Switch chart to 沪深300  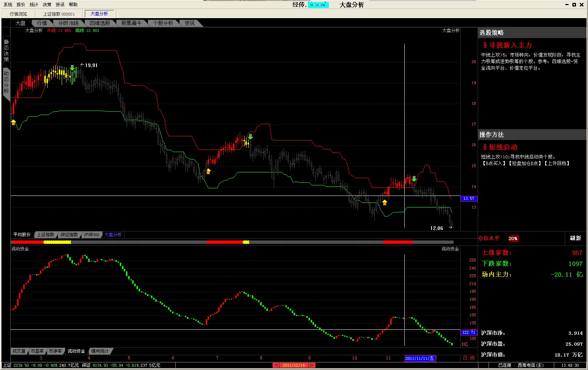tap(91, 235)
